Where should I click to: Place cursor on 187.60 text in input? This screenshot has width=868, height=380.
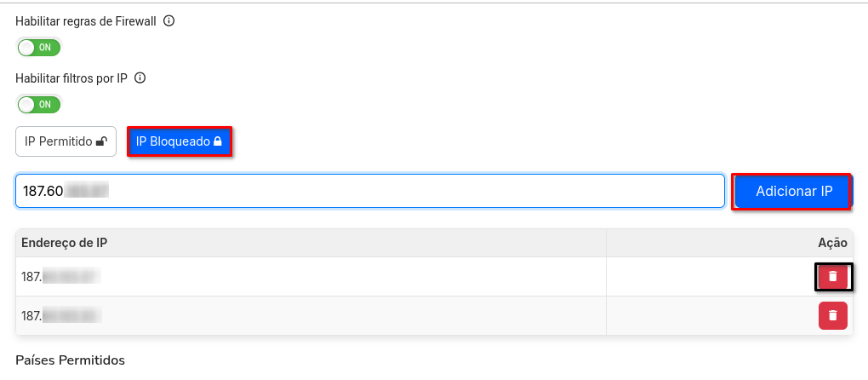[43, 192]
